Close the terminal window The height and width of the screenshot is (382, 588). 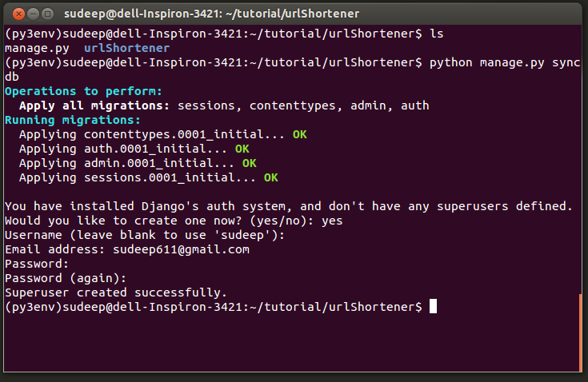tap(18, 14)
